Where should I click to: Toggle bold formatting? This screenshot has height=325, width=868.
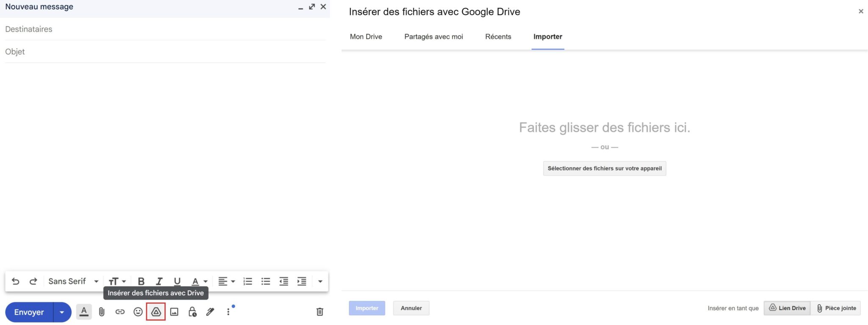(x=141, y=281)
